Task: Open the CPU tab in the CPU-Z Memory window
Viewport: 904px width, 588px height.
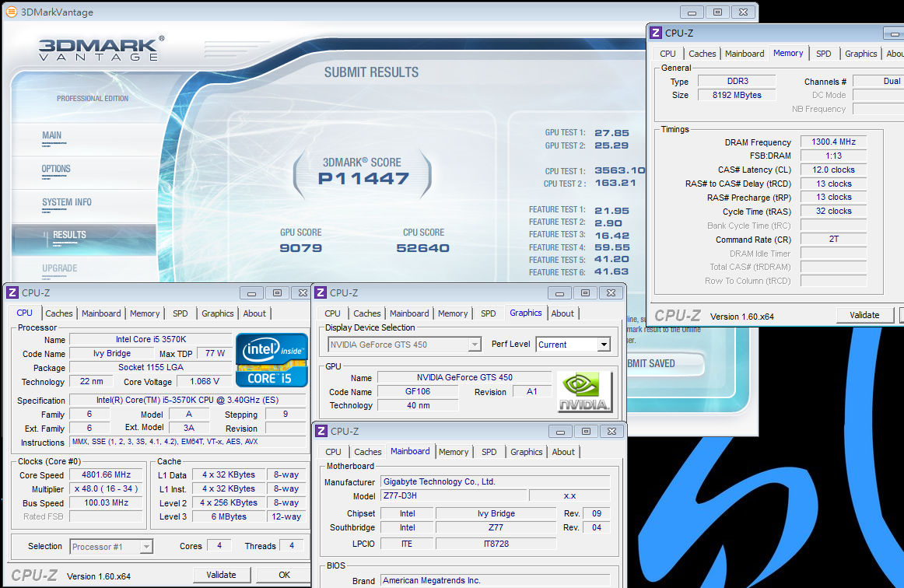Action: pos(667,54)
